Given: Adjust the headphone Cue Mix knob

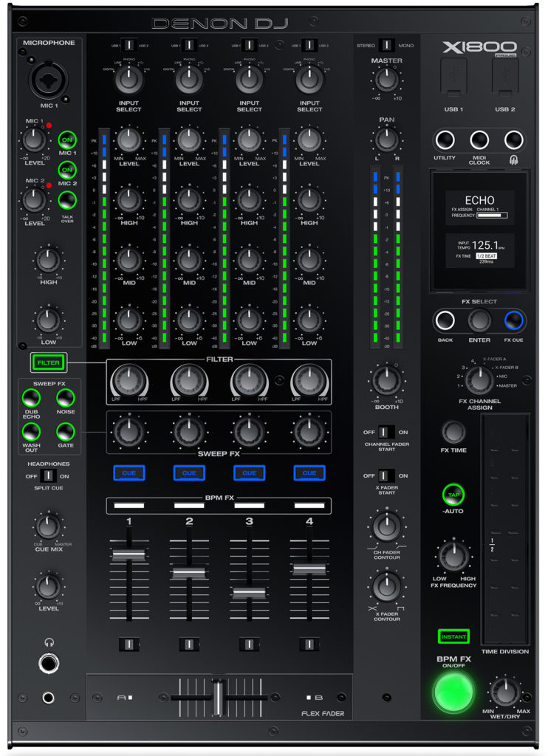Looking at the screenshot, I should (x=48, y=527).
